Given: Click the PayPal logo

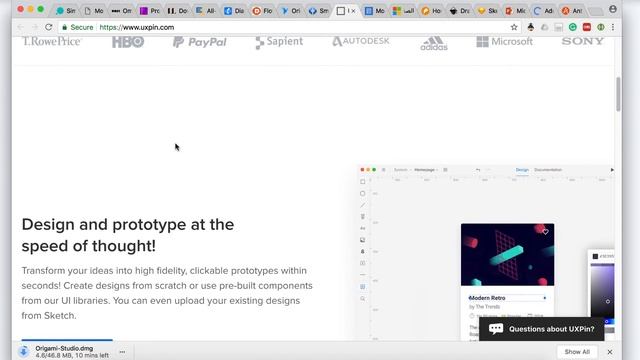Looking at the screenshot, I should pos(200,42).
